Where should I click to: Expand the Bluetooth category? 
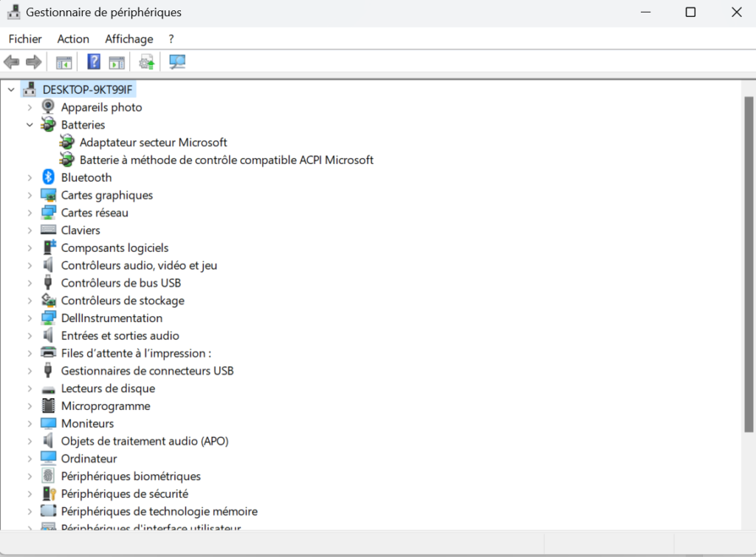click(30, 177)
